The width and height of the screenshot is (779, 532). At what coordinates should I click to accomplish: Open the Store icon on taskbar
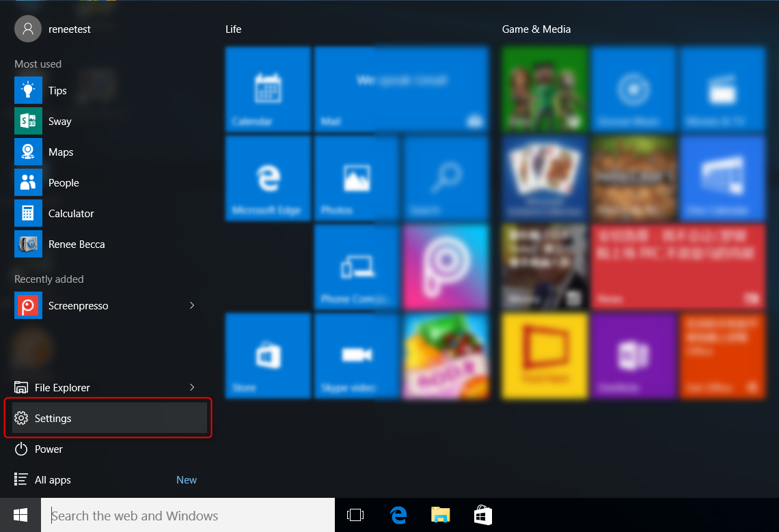point(483,515)
